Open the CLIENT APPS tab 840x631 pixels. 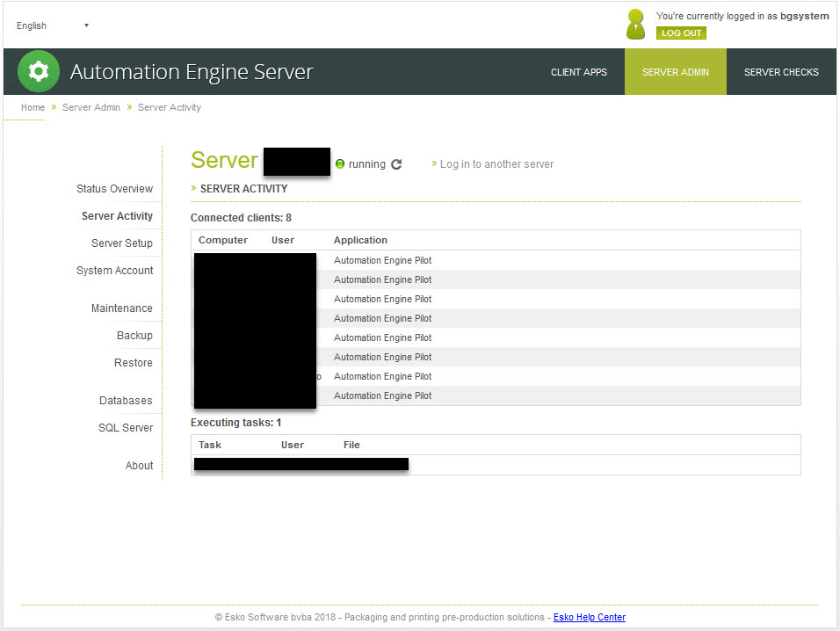tap(578, 72)
